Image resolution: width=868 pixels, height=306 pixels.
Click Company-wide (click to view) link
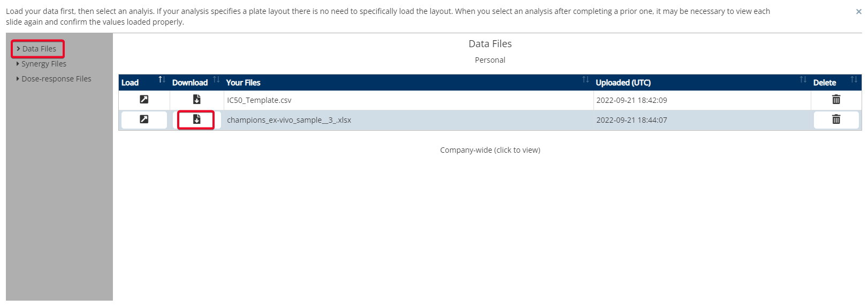pos(490,150)
